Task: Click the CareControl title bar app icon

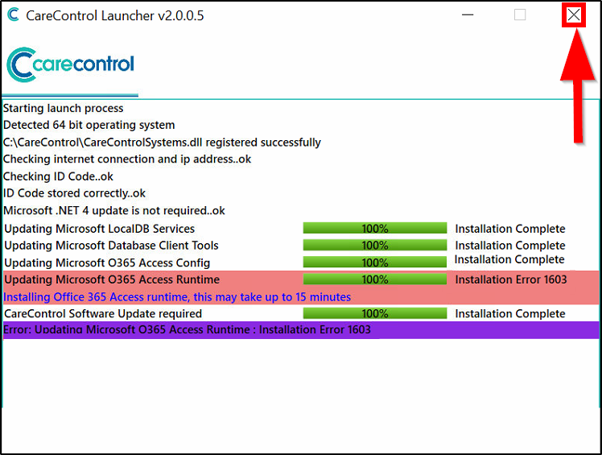Action: pyautogui.click(x=13, y=15)
